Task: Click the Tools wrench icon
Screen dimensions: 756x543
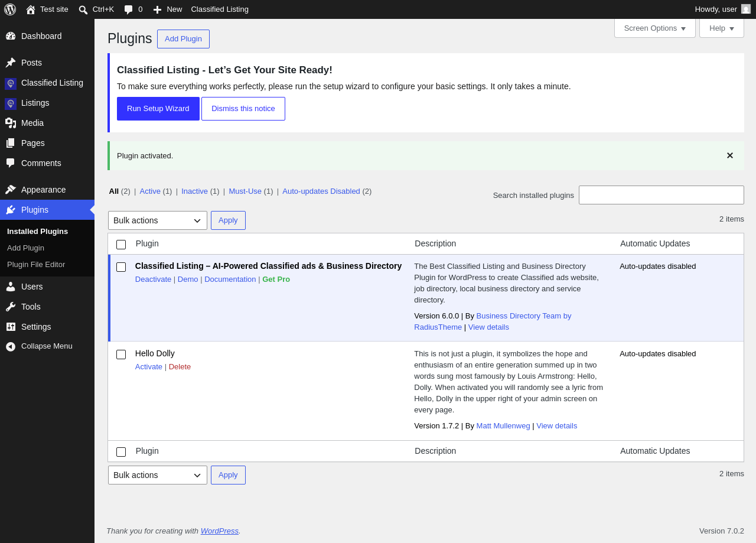Action: pyautogui.click(x=11, y=307)
